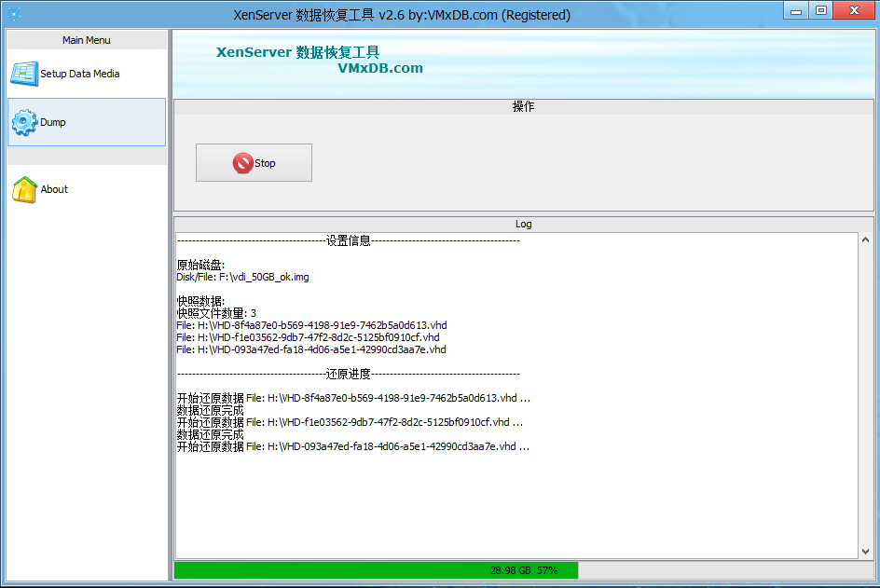The image size is (880, 588).
Task: Click 开始还原数据 line for VHD-093a47ed
Action: (353, 446)
